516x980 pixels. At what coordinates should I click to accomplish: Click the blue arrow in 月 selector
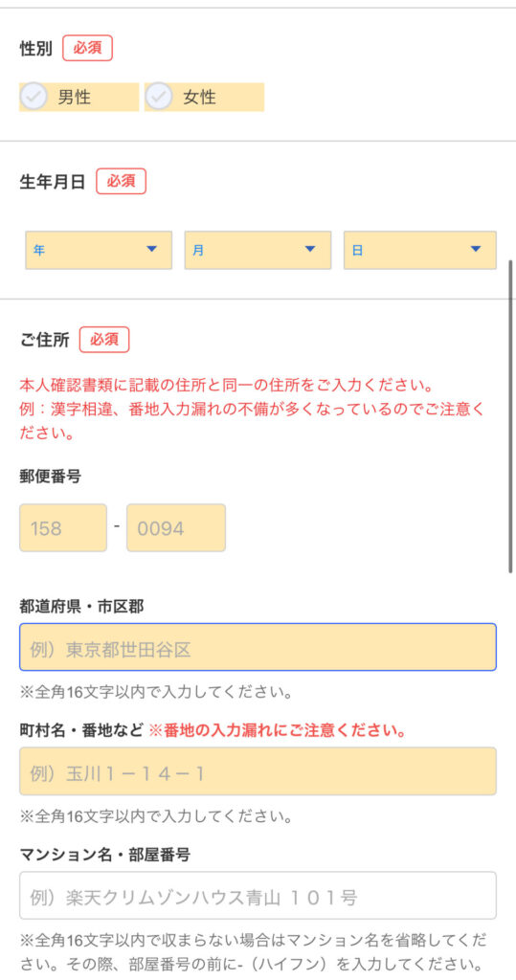coord(310,250)
